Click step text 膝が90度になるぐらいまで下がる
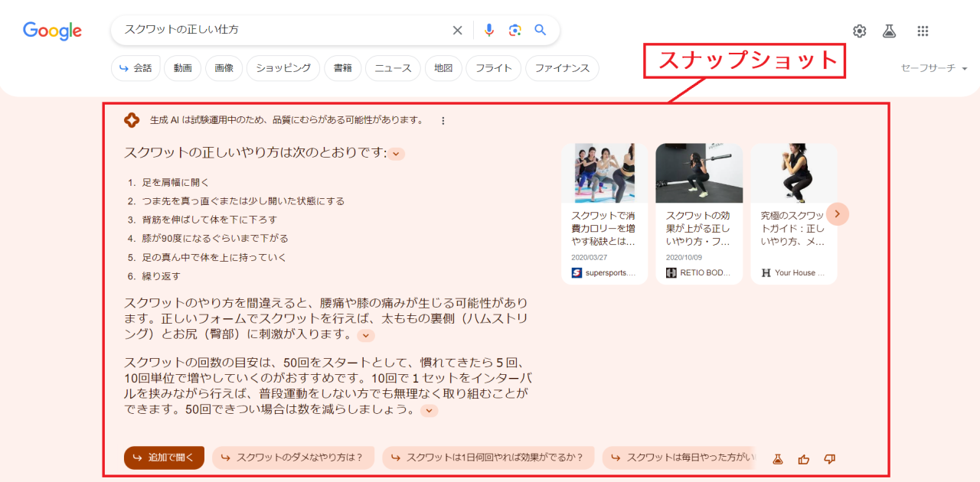The width and height of the screenshot is (980, 482). (215, 239)
